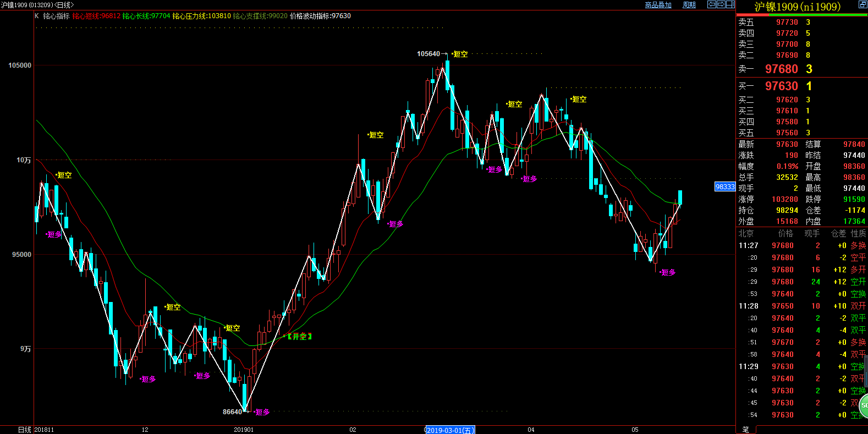This screenshot has width=868, height=434.
Task: Select the 买四 97580 order row
Action: [802, 122]
